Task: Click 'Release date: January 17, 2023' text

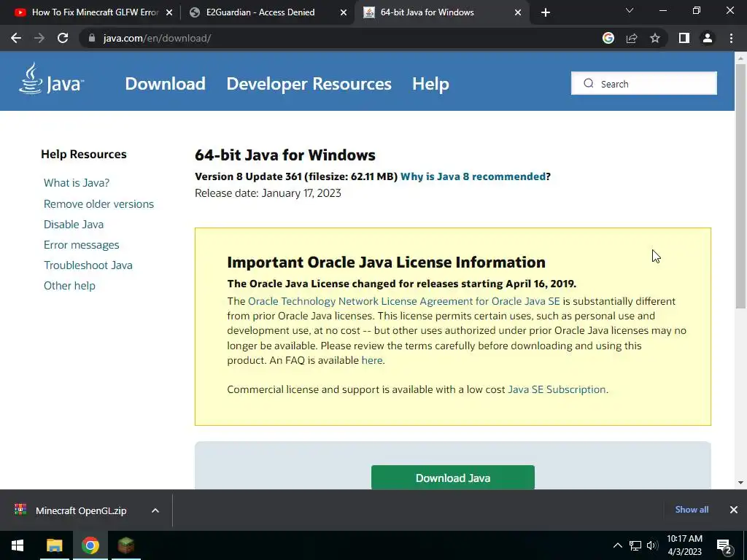Action: pyautogui.click(x=268, y=193)
